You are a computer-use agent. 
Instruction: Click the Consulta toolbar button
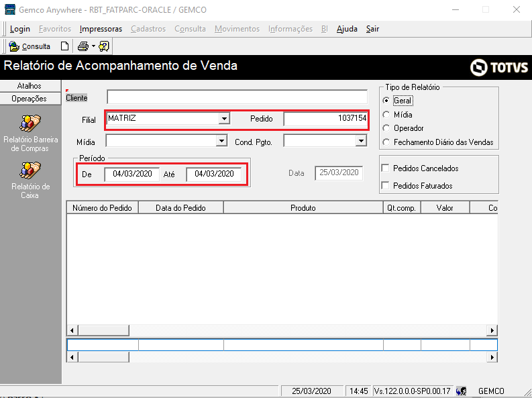[30, 46]
